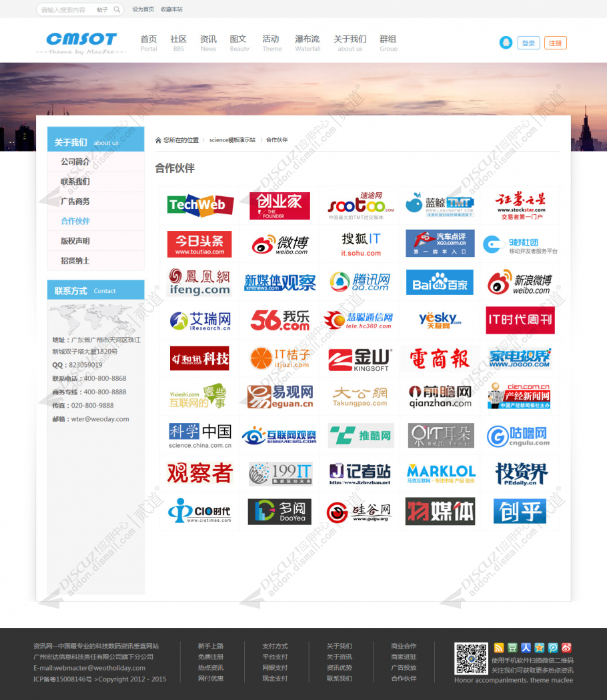The width and height of the screenshot is (607, 700).
Task: Select 招贤纳士 in the sidebar
Action: tap(96, 261)
